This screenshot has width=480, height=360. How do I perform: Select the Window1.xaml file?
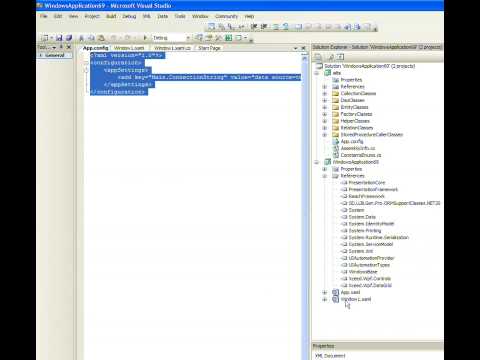coord(356,299)
